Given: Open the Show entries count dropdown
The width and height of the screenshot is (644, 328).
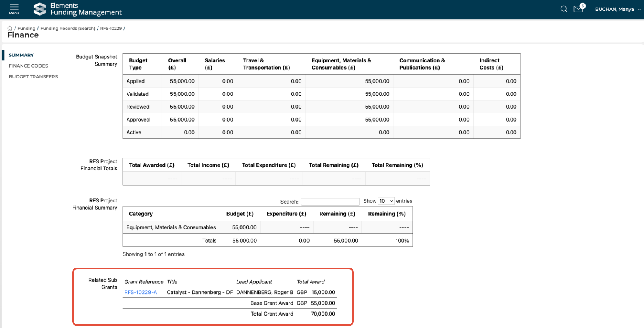Looking at the screenshot, I should pyautogui.click(x=386, y=201).
